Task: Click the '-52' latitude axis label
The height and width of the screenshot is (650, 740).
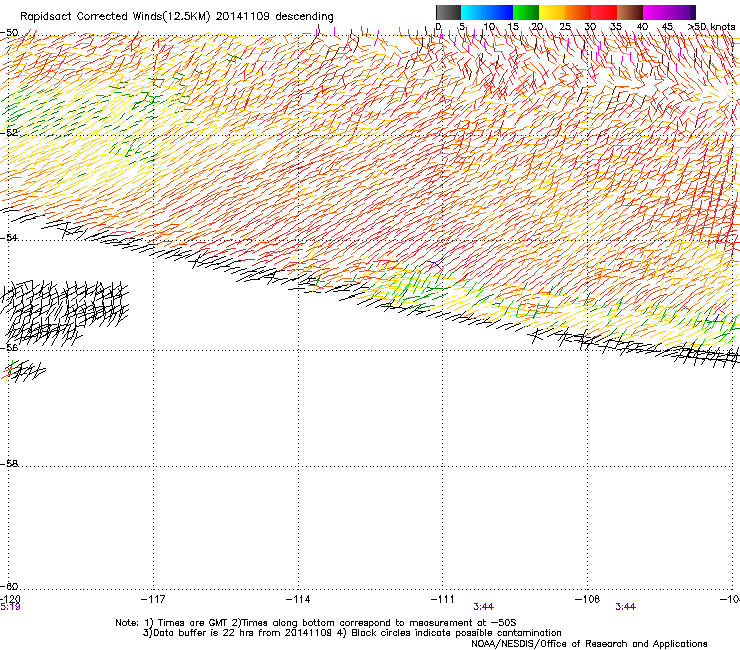Action: (9, 133)
